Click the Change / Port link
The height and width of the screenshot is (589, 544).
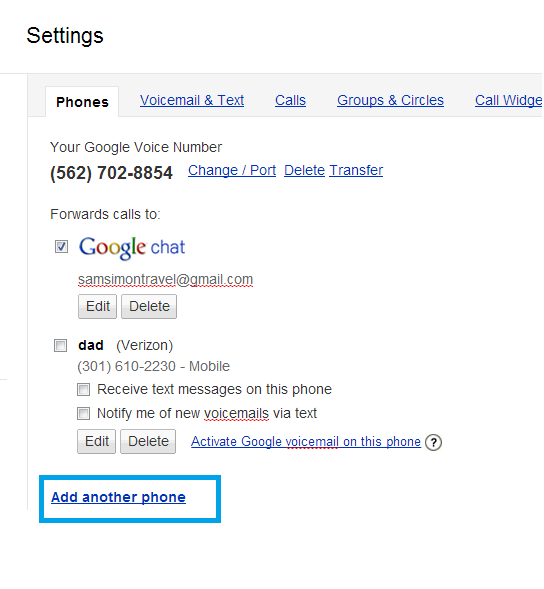[232, 171]
